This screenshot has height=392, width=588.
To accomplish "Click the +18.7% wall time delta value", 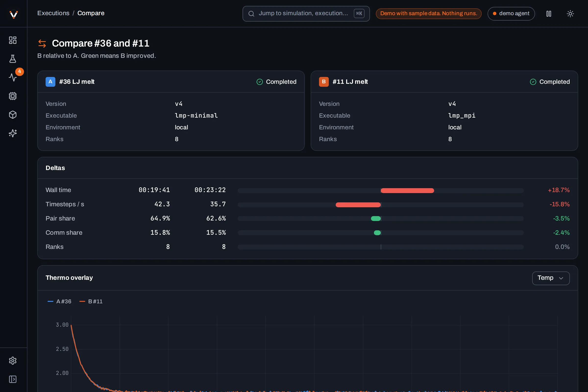I will (559, 190).
